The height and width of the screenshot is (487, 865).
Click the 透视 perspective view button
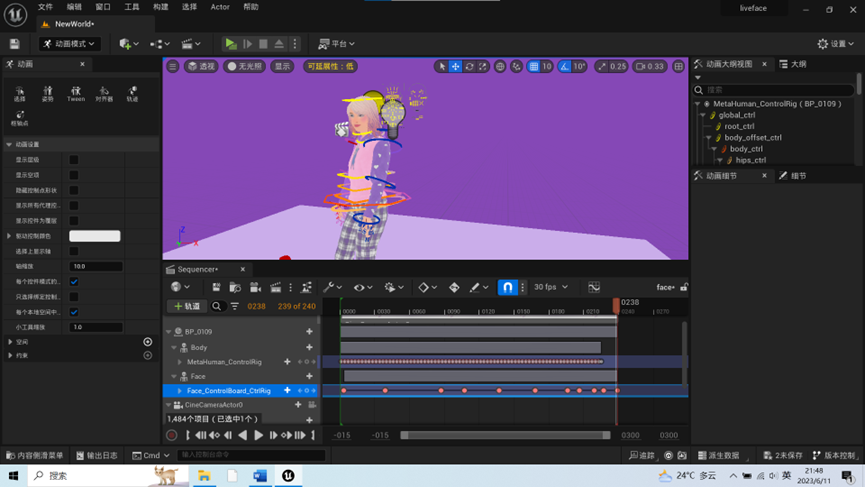[x=201, y=66]
